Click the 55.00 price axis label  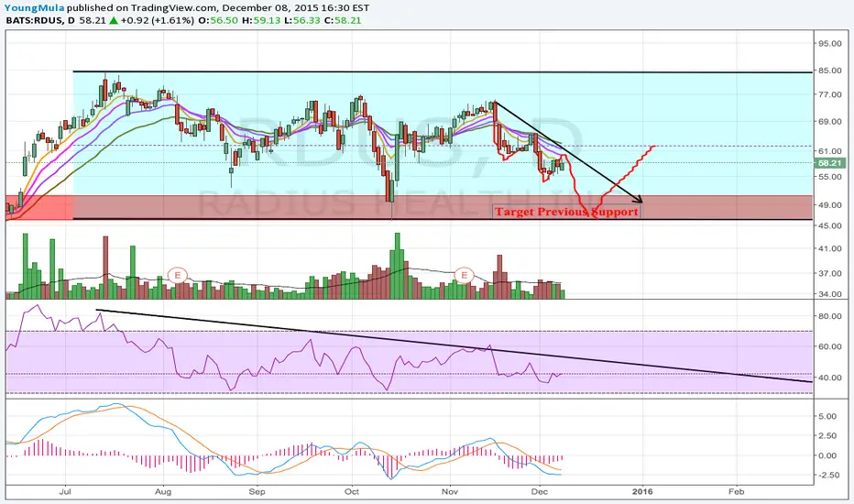[x=830, y=177]
